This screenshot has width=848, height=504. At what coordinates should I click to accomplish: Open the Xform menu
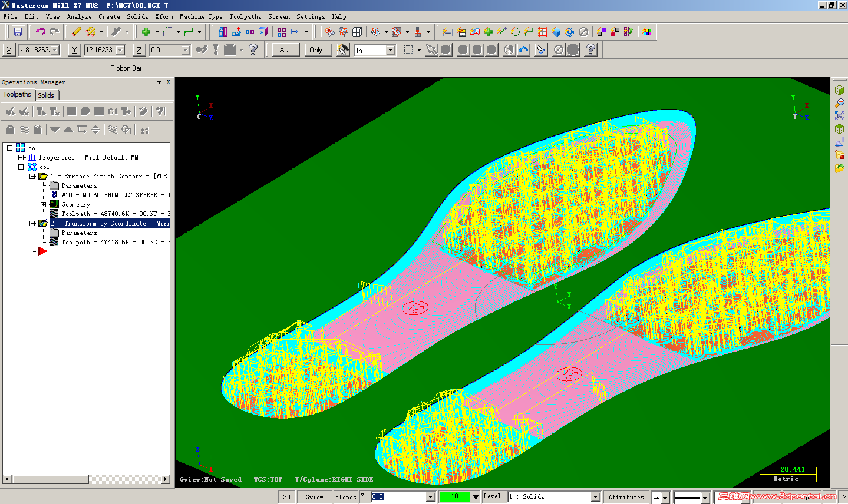[x=164, y=16]
